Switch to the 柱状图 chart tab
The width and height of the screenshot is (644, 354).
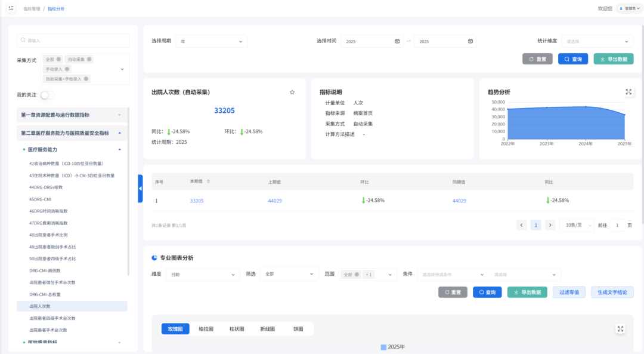pos(237,329)
